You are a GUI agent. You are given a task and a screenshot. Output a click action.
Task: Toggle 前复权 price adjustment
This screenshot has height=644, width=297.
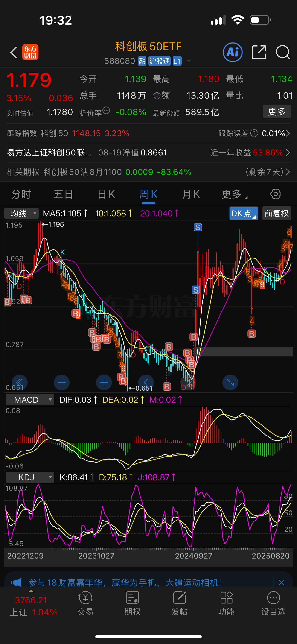pos(277,214)
